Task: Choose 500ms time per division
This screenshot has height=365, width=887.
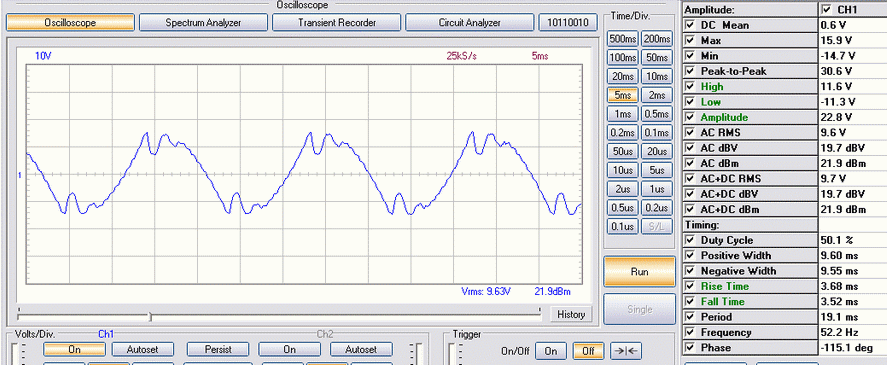Action: pos(622,39)
